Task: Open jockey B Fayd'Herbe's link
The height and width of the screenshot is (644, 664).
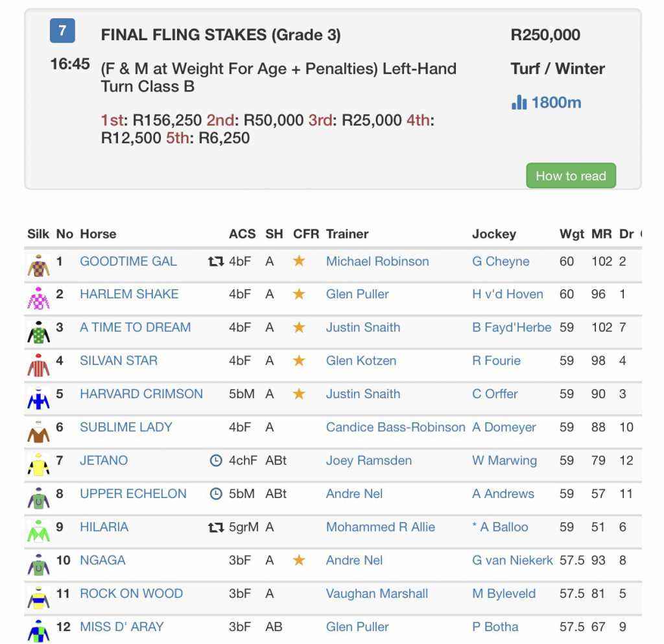Action: click(512, 328)
